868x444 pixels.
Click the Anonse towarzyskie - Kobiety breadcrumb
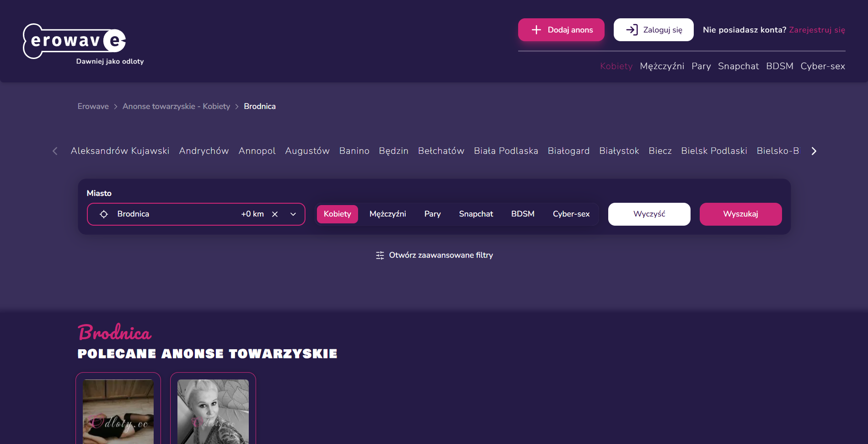[176, 106]
